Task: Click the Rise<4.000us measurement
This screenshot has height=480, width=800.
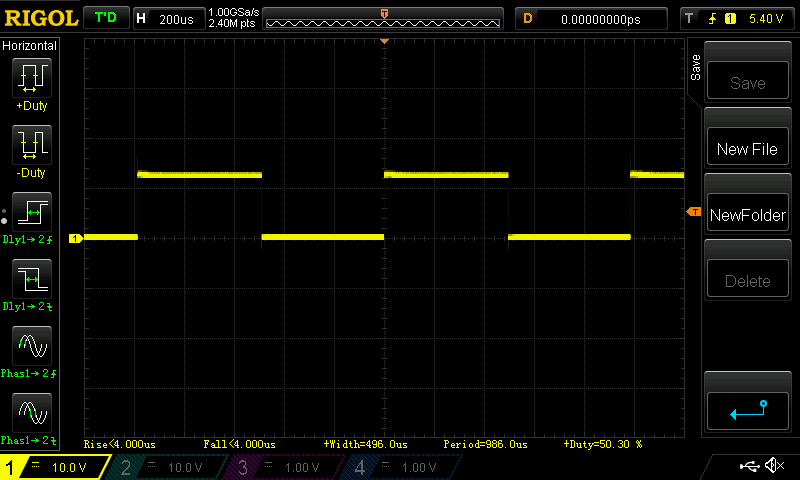Action: (119, 444)
